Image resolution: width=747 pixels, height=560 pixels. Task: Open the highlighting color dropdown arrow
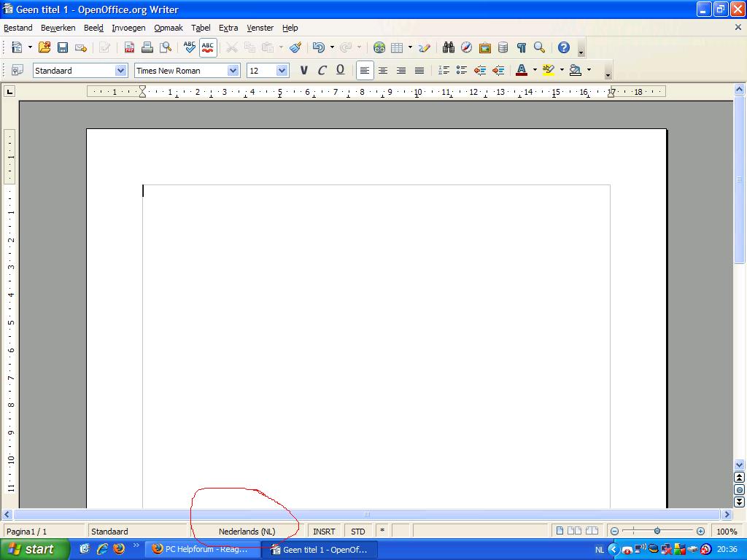coord(562,71)
